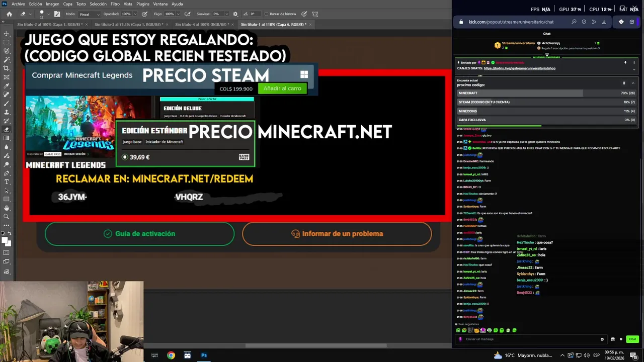The height and width of the screenshot is (362, 644).
Task: Select the Horizontal Type tool
Action: click(7, 182)
